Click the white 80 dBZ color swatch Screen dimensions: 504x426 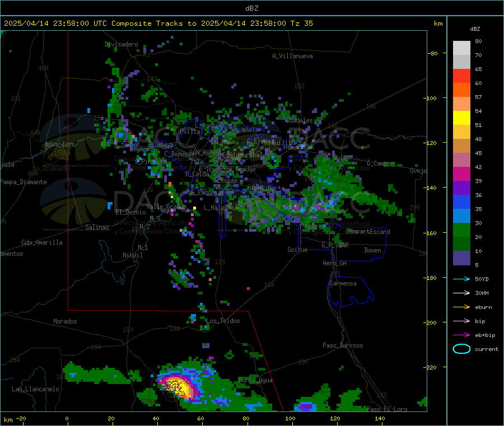pos(461,48)
